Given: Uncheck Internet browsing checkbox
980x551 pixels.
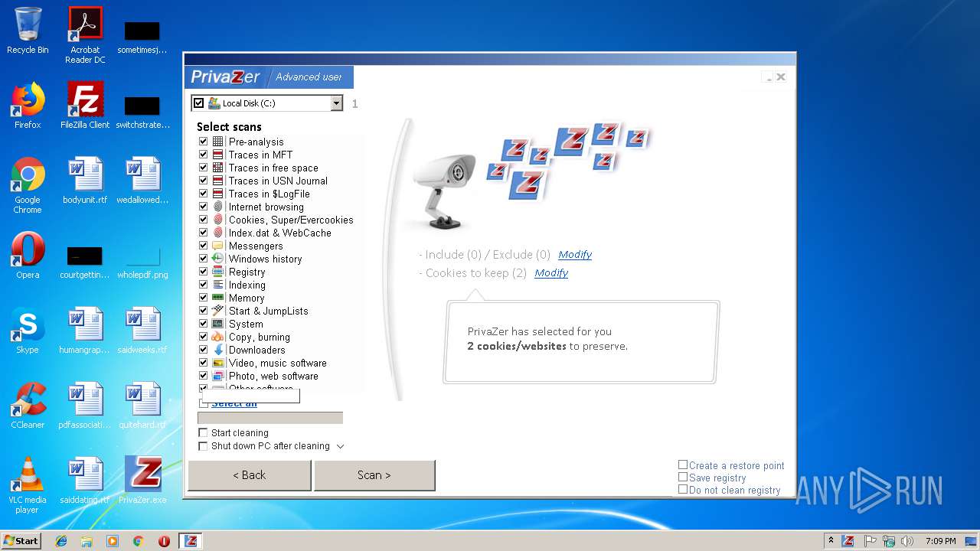Looking at the screenshot, I should click(204, 207).
